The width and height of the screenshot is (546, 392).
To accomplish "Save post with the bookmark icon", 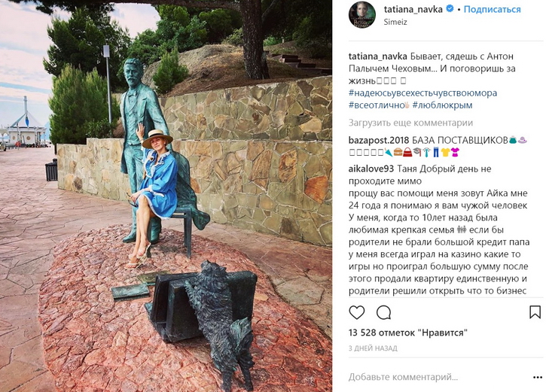I will point(535,312).
